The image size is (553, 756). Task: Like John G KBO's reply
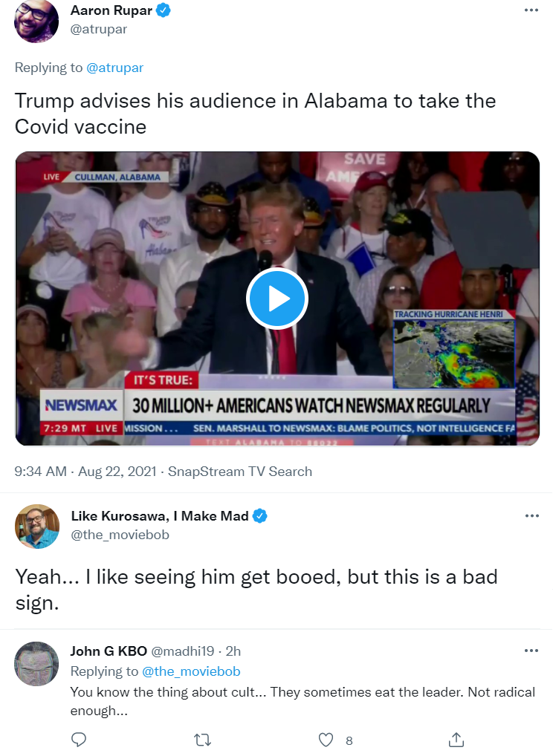pos(326,739)
